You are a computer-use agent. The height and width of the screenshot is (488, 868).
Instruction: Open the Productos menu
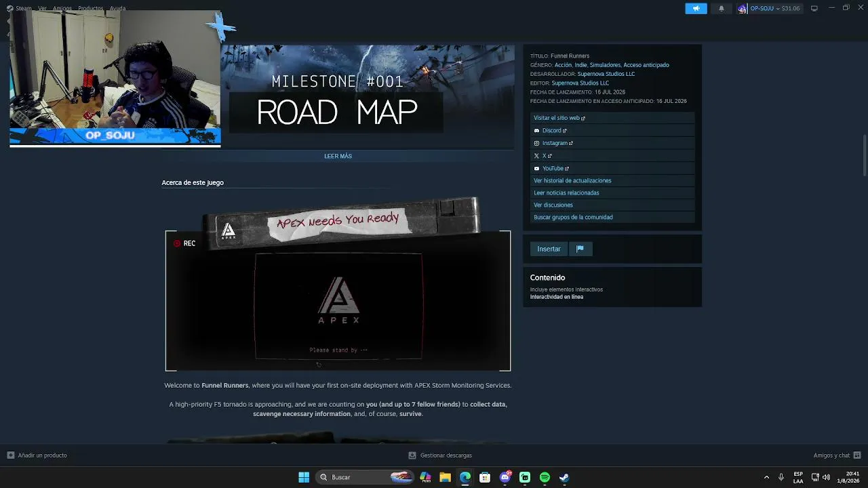pyautogui.click(x=91, y=8)
